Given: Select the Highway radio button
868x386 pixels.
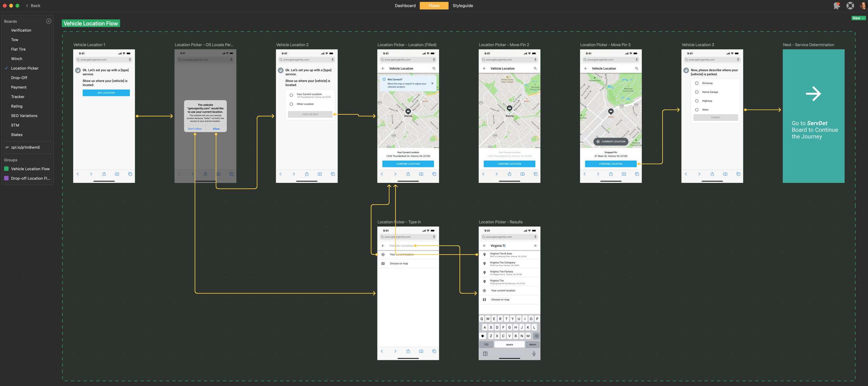Looking at the screenshot, I should click(x=696, y=101).
